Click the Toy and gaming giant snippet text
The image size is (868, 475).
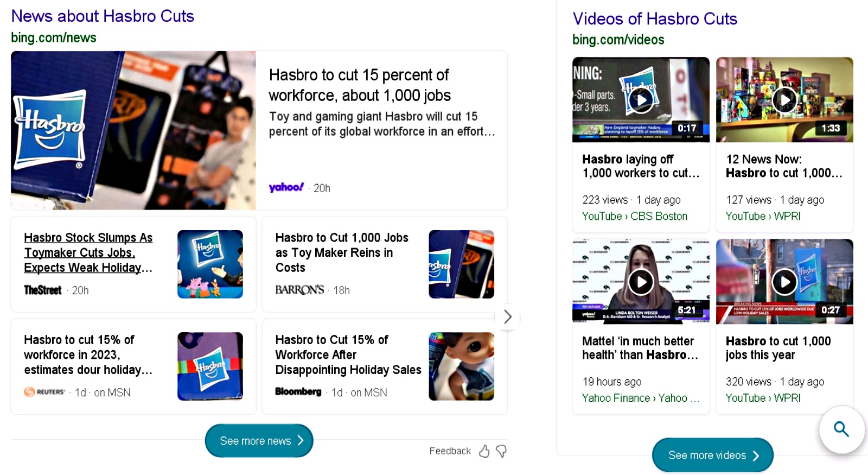pos(382,124)
